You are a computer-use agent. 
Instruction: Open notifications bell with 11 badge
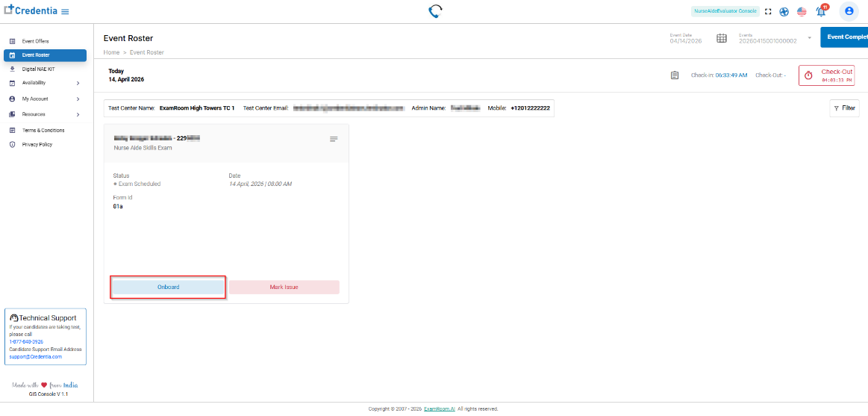(x=822, y=10)
